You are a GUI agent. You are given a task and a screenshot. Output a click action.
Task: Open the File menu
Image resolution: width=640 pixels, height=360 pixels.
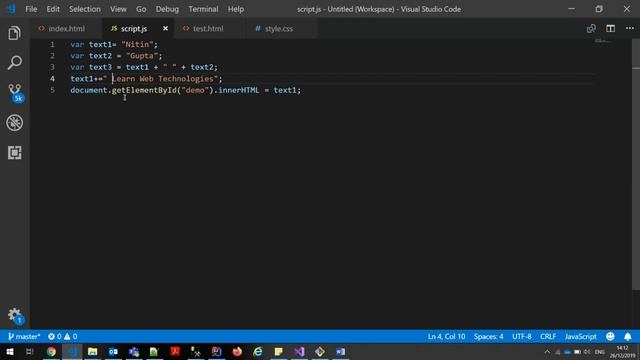click(31, 9)
